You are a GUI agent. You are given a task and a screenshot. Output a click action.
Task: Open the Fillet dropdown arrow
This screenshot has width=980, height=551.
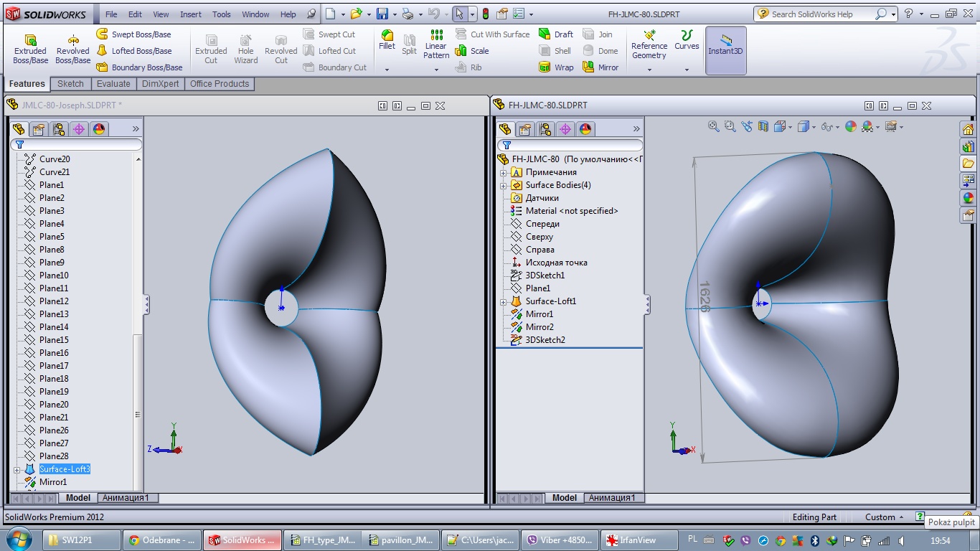click(387, 70)
